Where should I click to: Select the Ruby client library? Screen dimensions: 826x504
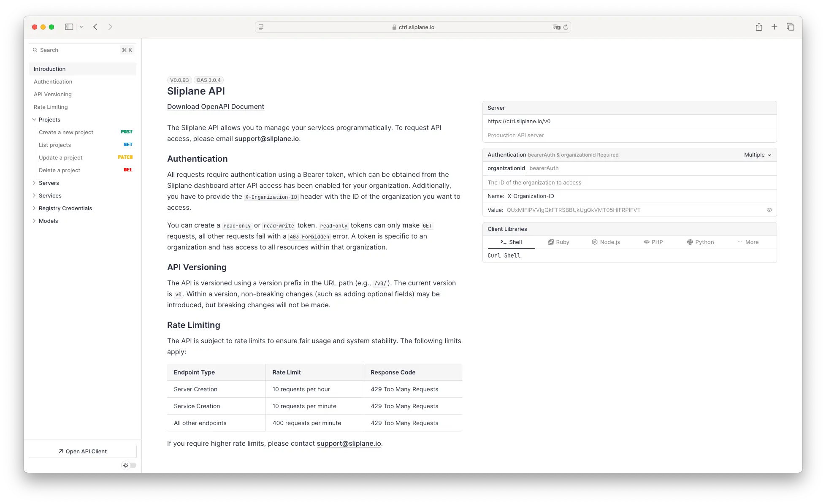558,242
